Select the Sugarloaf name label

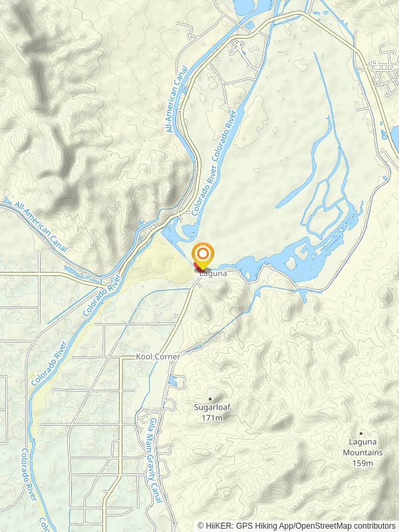point(212,407)
